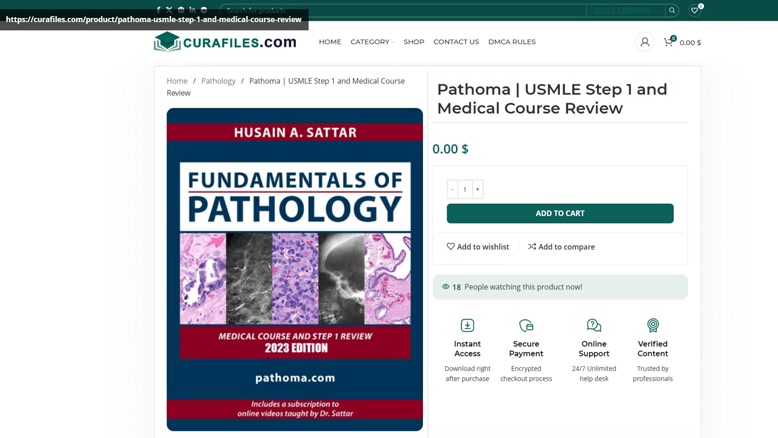Focus the Search for products field
The height and width of the screenshot is (438, 778).
403,10
